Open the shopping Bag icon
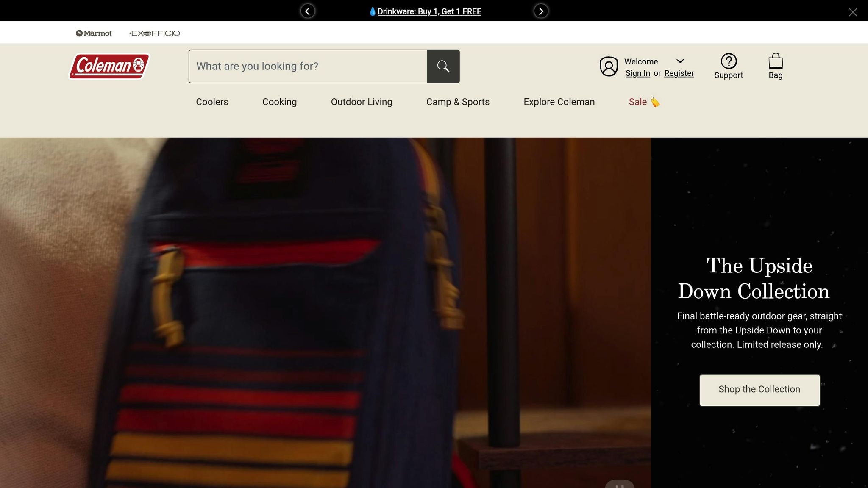Screen dimensions: 868x488 [x=775, y=61]
